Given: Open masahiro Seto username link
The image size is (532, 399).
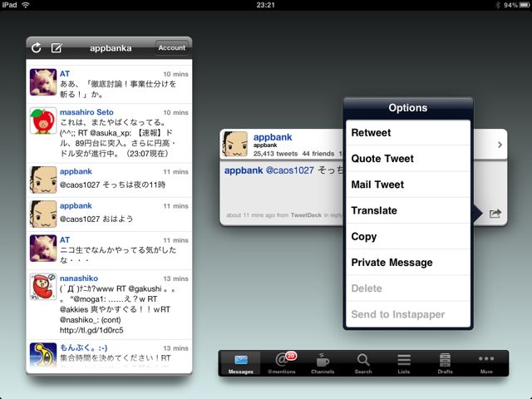Looking at the screenshot, I should point(86,112).
